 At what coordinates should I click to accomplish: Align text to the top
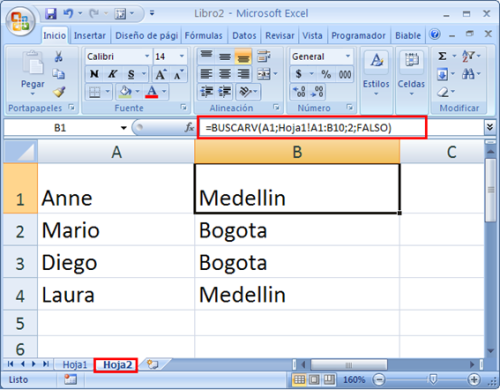click(x=206, y=57)
